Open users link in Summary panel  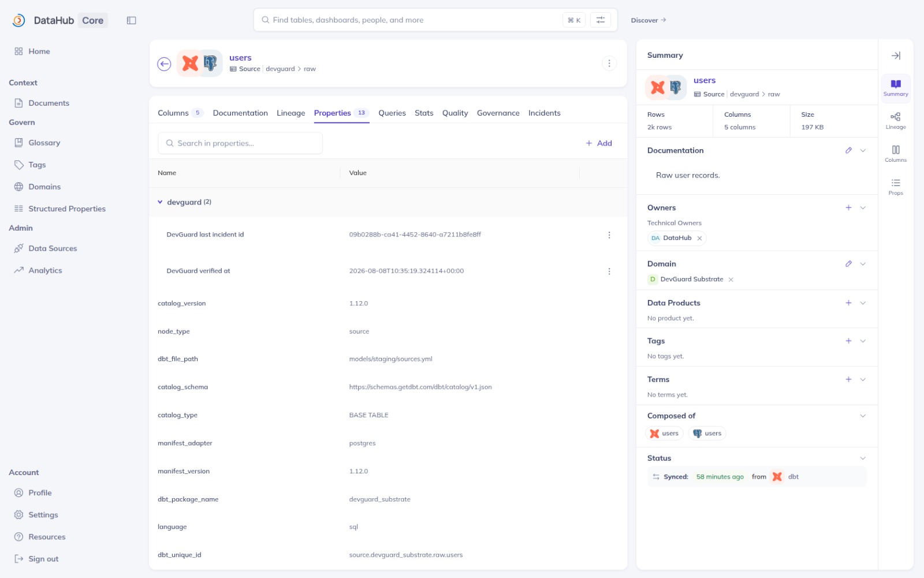[705, 80]
